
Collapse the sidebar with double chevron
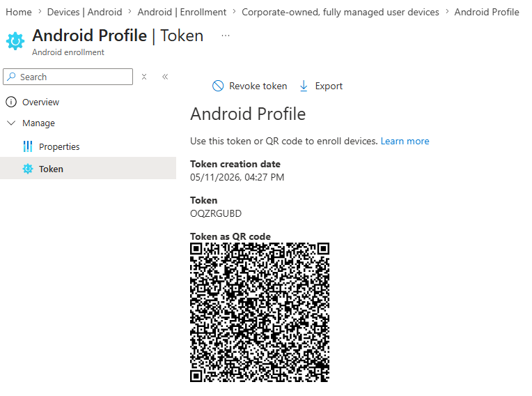point(165,77)
